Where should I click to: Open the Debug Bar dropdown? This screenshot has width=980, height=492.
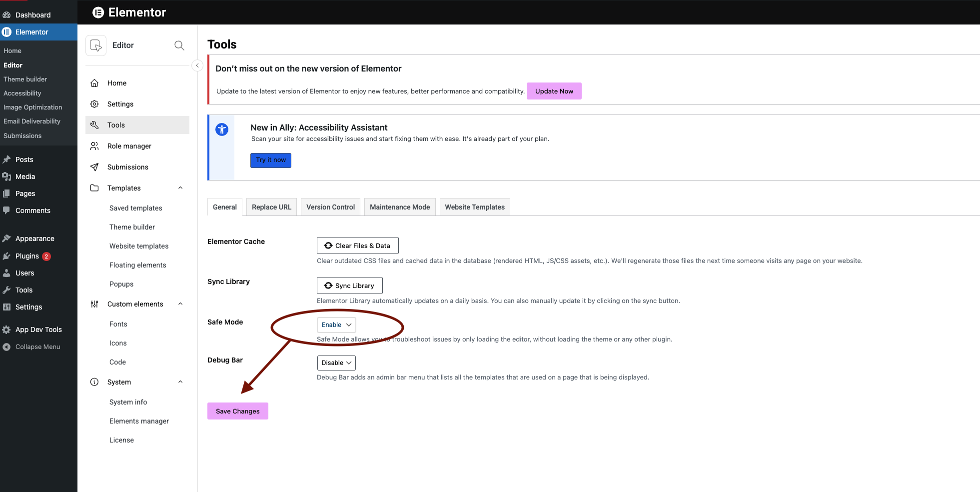(x=336, y=363)
